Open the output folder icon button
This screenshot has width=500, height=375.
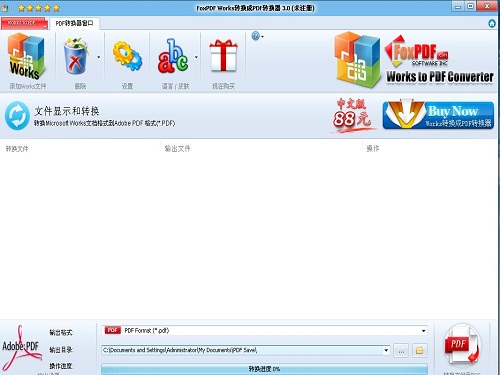coord(419,351)
